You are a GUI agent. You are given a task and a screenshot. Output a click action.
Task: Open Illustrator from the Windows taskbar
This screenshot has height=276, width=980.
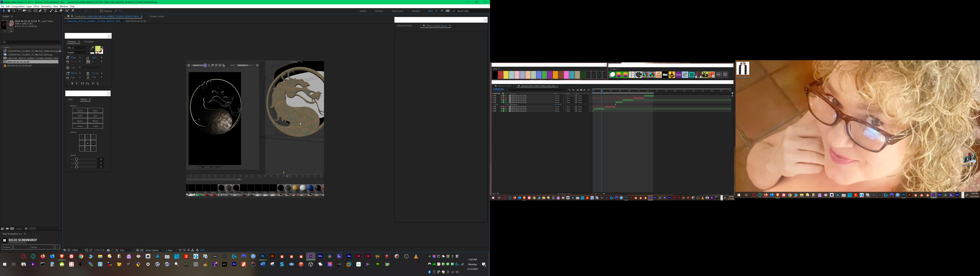272,256
